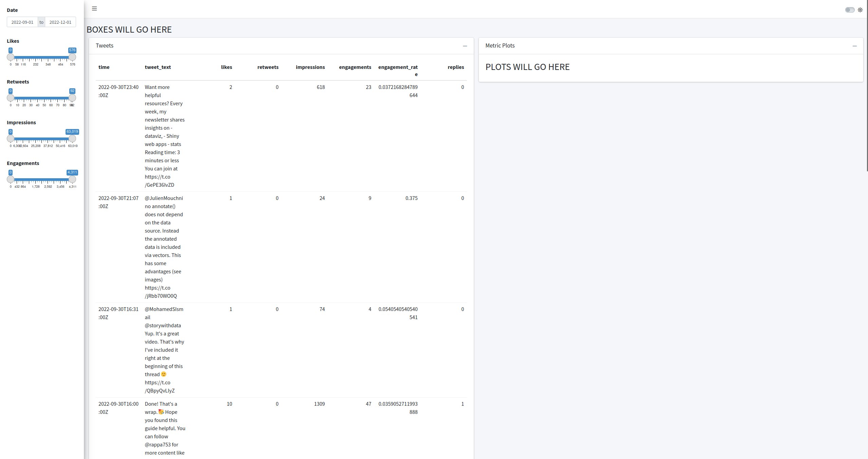
Task: Click the start date field showing 2022-09-01
Action: 22,22
